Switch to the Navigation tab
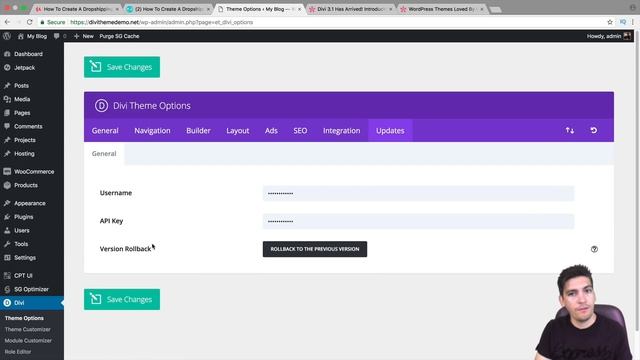Viewport: 640px width, 360px height. click(x=152, y=131)
